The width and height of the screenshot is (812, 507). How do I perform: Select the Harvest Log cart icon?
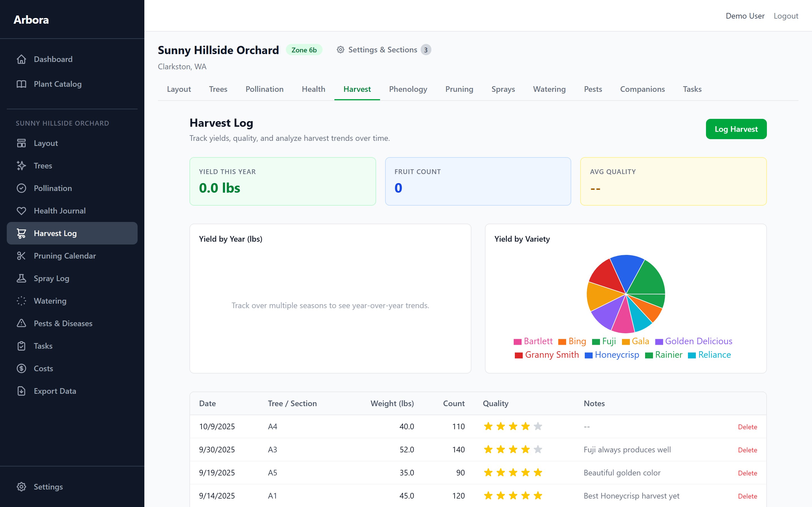coord(21,233)
